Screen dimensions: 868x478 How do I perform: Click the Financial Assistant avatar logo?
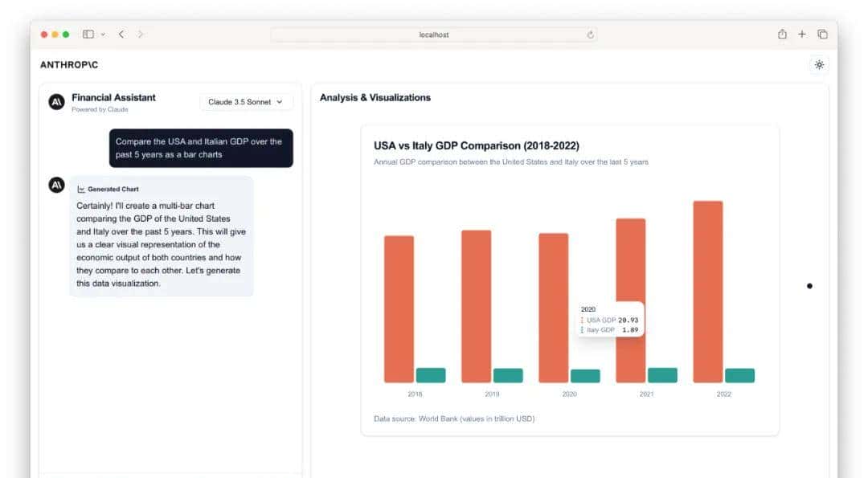click(56, 102)
